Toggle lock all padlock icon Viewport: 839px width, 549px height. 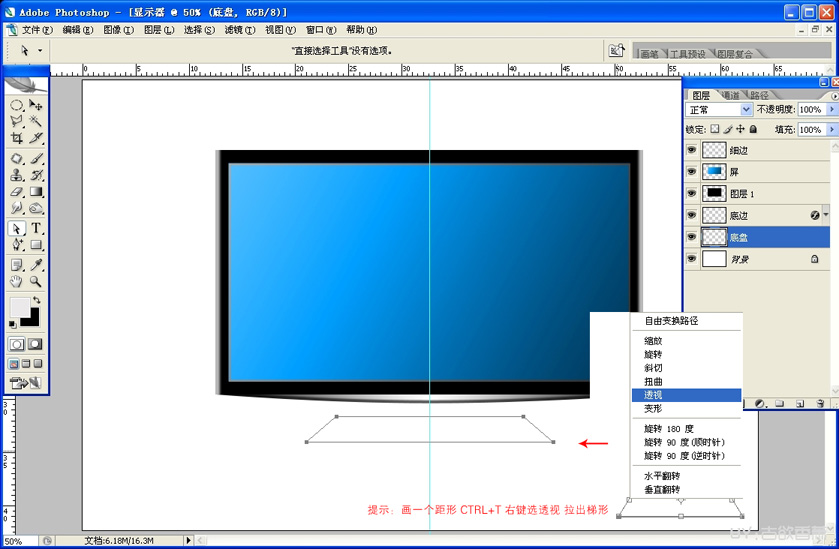click(x=753, y=129)
